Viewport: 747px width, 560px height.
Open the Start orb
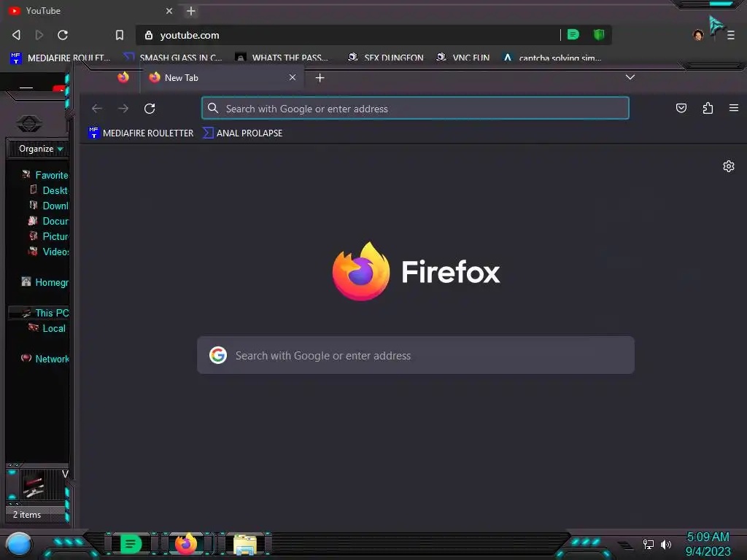tap(18, 544)
